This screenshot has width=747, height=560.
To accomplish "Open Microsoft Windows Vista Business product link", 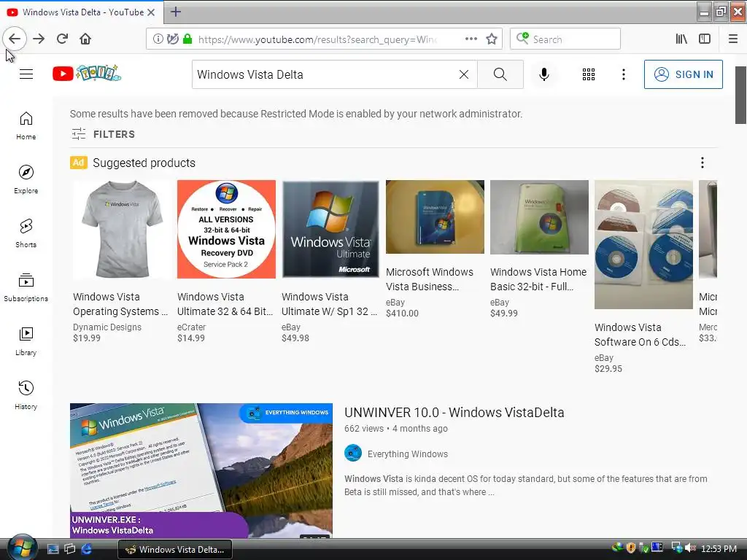I will [x=430, y=279].
